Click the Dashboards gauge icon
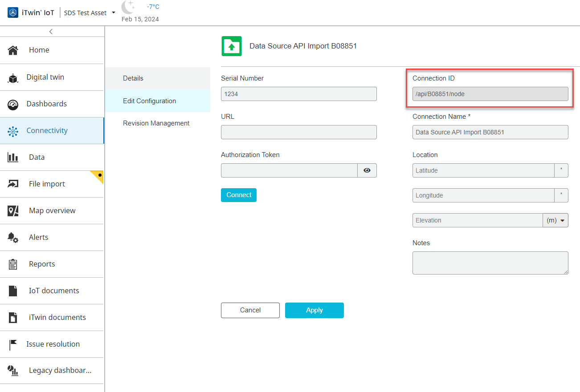 (x=13, y=105)
